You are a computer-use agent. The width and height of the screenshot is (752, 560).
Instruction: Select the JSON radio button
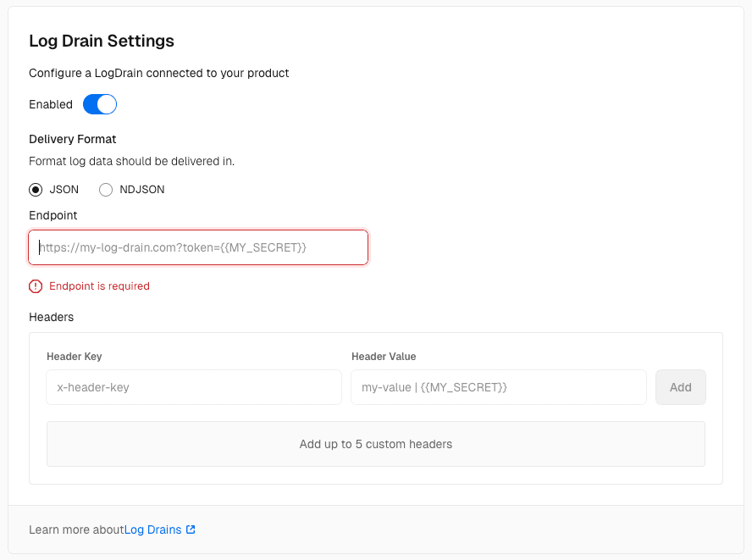[36, 190]
